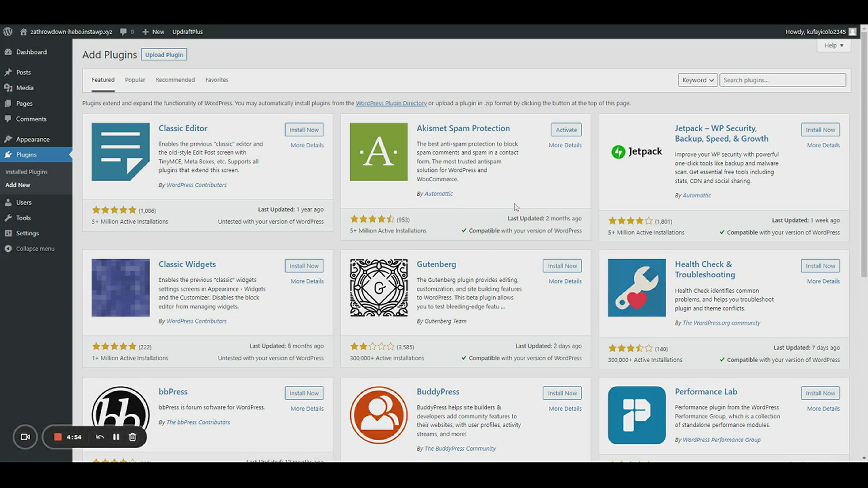Screen dimensions: 868x488
Task: Click the BuddyPress plugin icon
Action: 378,415
